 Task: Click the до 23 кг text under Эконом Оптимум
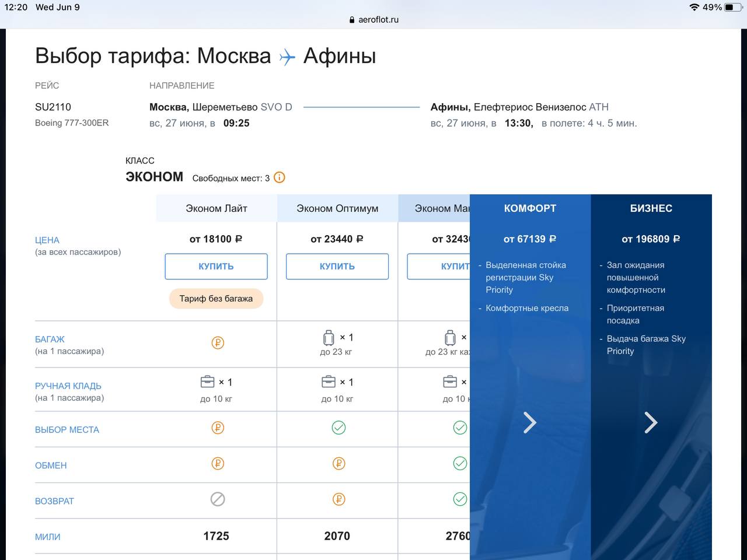[336, 352]
